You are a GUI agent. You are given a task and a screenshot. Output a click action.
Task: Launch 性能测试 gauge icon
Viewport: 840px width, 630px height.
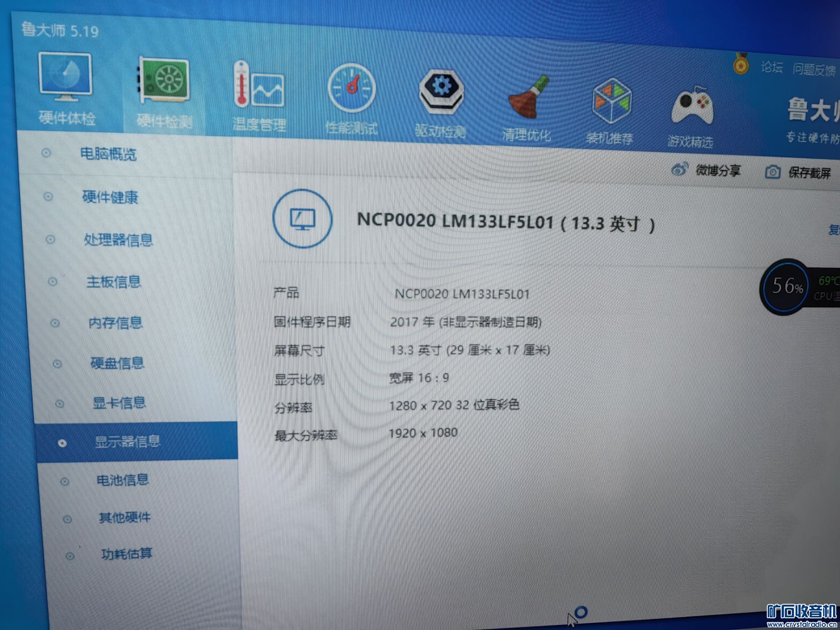[x=352, y=89]
